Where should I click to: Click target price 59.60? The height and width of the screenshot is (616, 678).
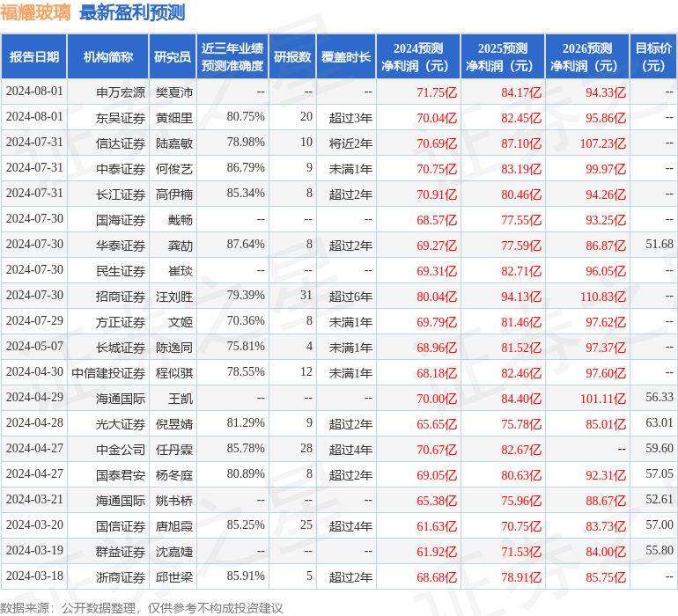pos(660,448)
